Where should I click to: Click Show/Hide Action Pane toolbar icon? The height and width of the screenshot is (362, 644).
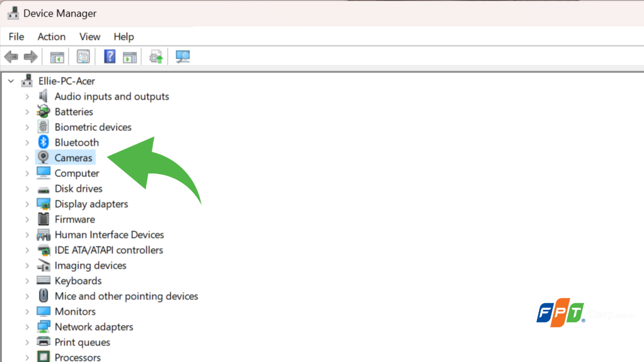click(x=130, y=57)
